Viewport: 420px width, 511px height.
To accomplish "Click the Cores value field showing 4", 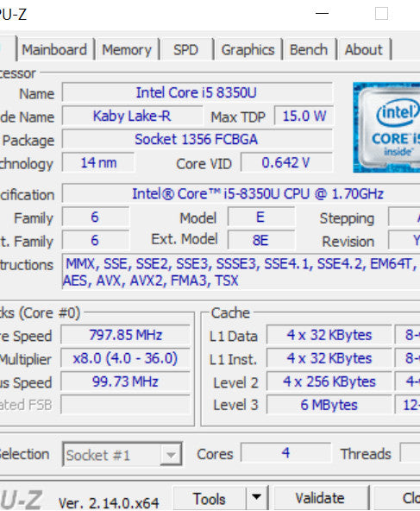I will (285, 452).
